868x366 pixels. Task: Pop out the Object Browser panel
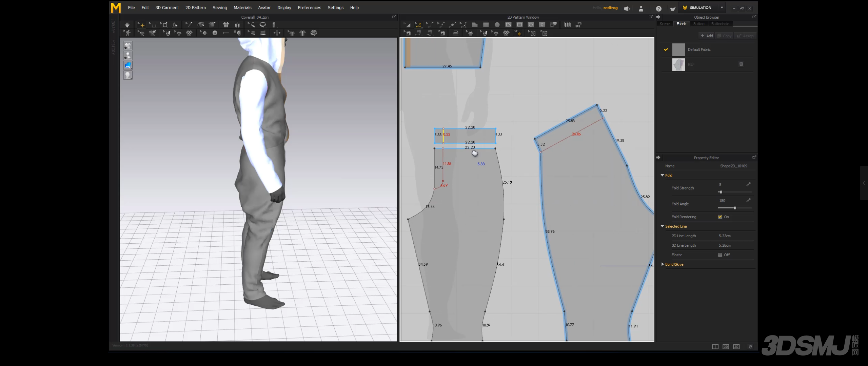[x=754, y=17]
